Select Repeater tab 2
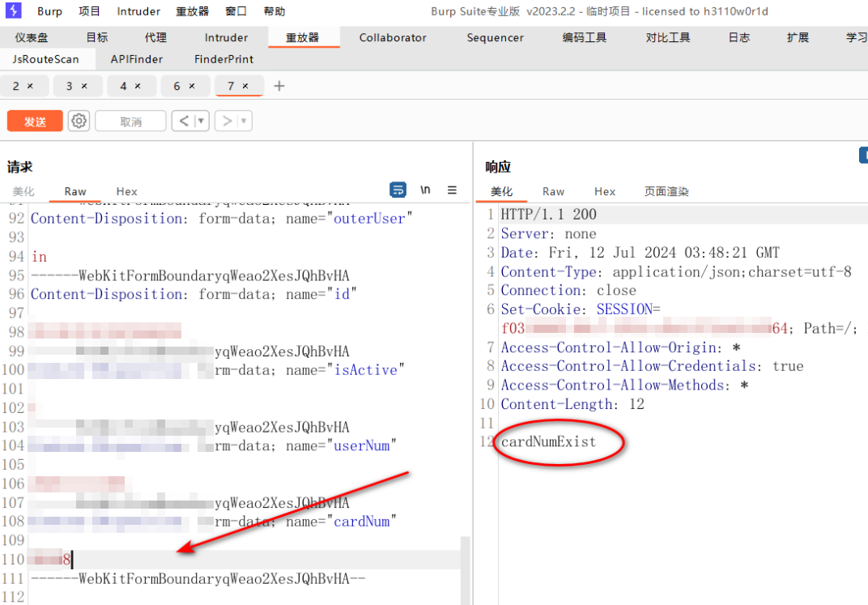This screenshot has width=868, height=605. [x=16, y=86]
